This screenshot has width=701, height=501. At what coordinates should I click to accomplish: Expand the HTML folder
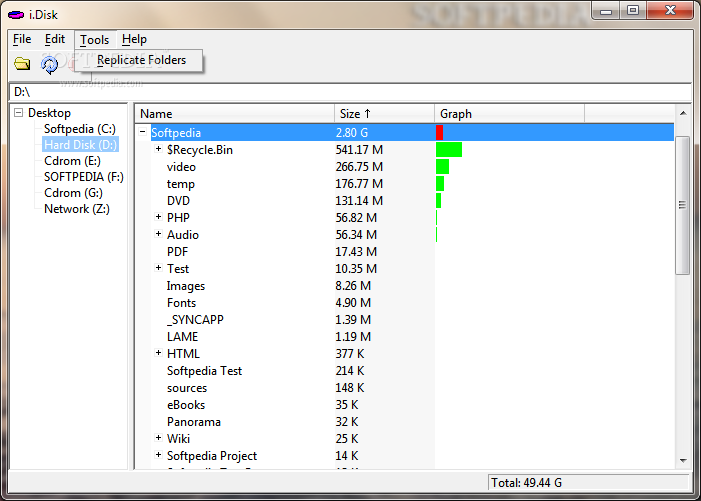[x=158, y=353]
